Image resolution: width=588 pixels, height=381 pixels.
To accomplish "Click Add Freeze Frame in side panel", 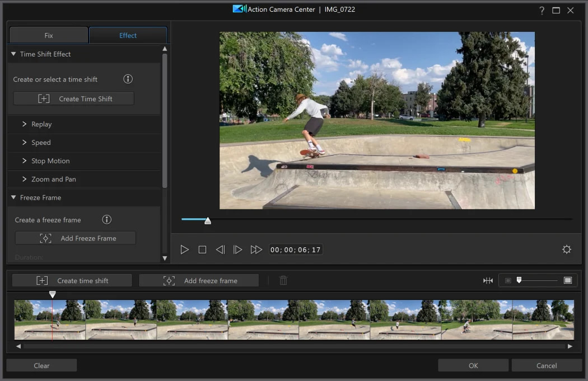I will (76, 238).
